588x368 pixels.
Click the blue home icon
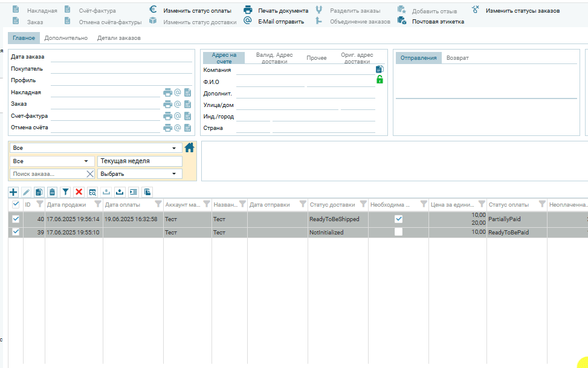(190, 147)
